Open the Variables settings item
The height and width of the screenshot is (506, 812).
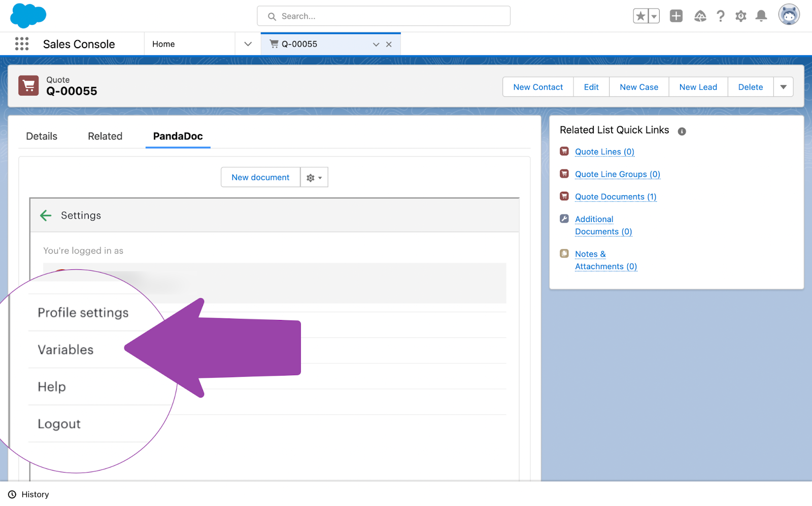point(65,350)
